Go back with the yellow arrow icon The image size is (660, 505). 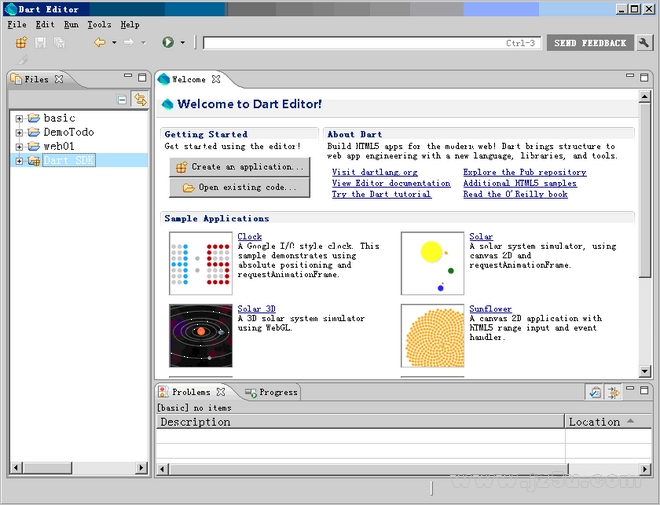click(100, 42)
